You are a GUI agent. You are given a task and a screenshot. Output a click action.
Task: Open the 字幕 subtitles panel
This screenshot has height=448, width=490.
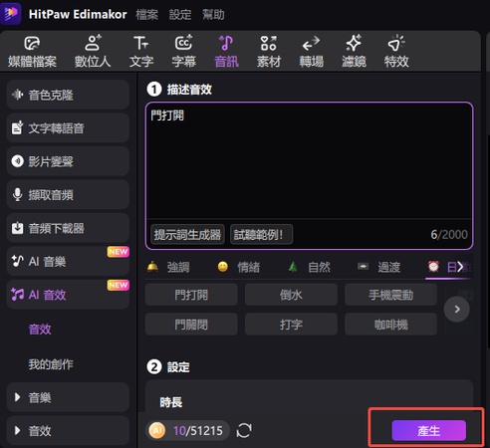tap(184, 52)
